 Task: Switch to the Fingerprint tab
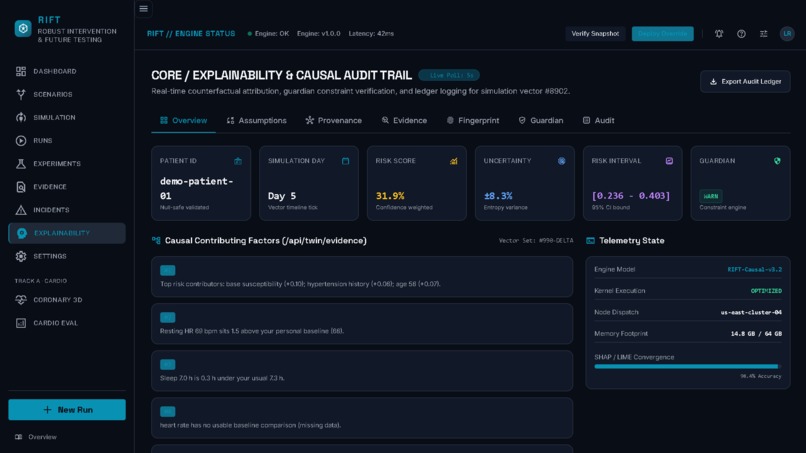coord(473,120)
